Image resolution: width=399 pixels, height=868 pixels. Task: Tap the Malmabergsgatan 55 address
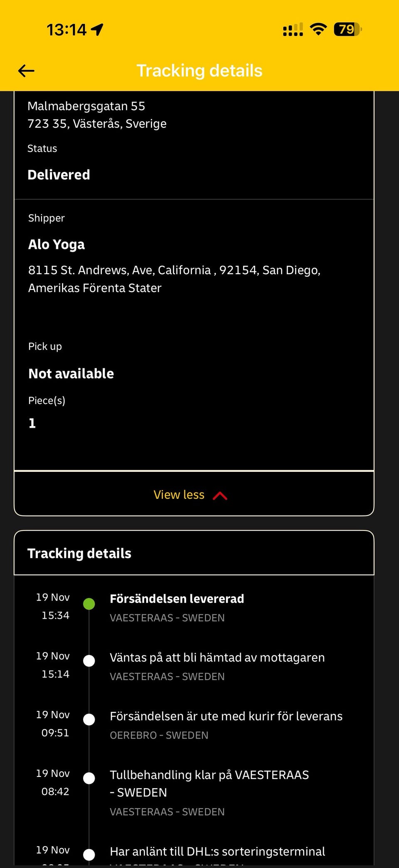tap(86, 106)
